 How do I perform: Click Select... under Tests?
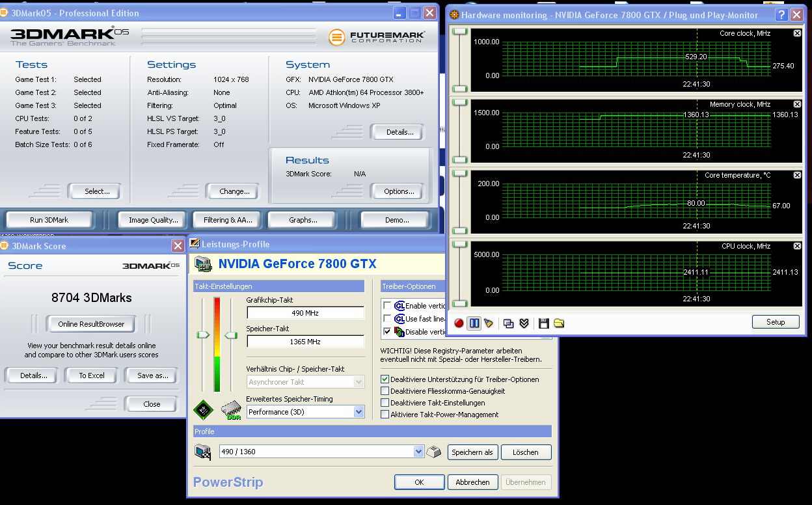[97, 191]
